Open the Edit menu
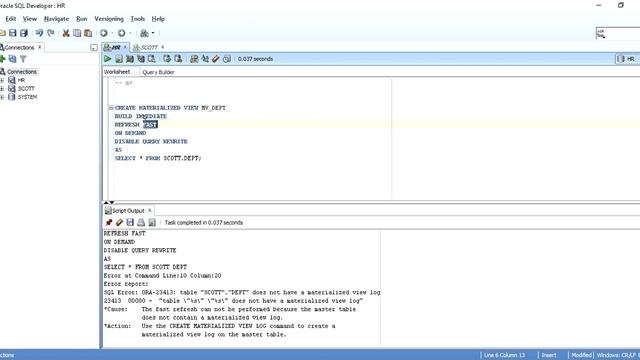Image resolution: width=640 pixels, height=360 pixels. coord(11,19)
